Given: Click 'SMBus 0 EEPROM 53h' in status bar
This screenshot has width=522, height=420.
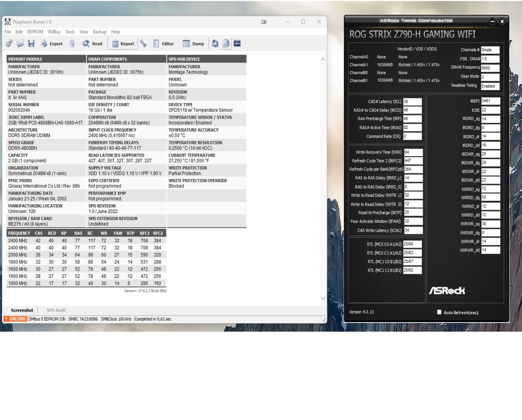Looking at the screenshot, I should tap(47, 319).
